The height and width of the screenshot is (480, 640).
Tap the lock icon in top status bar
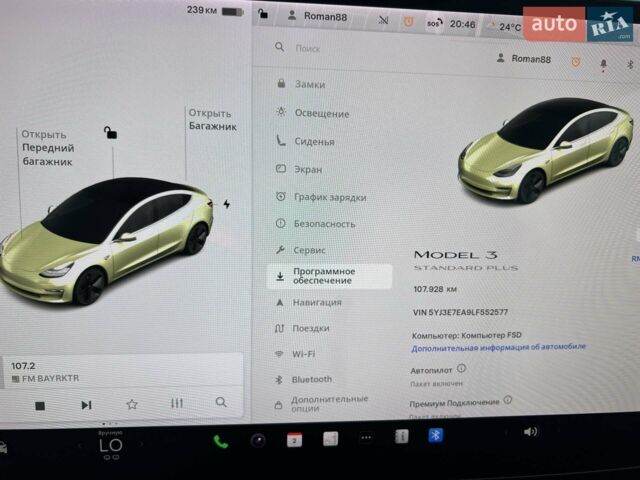click(x=263, y=15)
